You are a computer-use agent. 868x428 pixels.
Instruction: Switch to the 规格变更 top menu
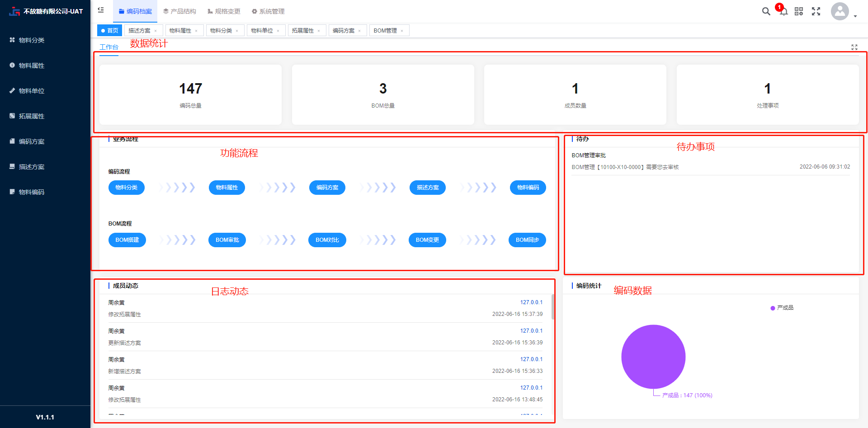click(x=224, y=11)
